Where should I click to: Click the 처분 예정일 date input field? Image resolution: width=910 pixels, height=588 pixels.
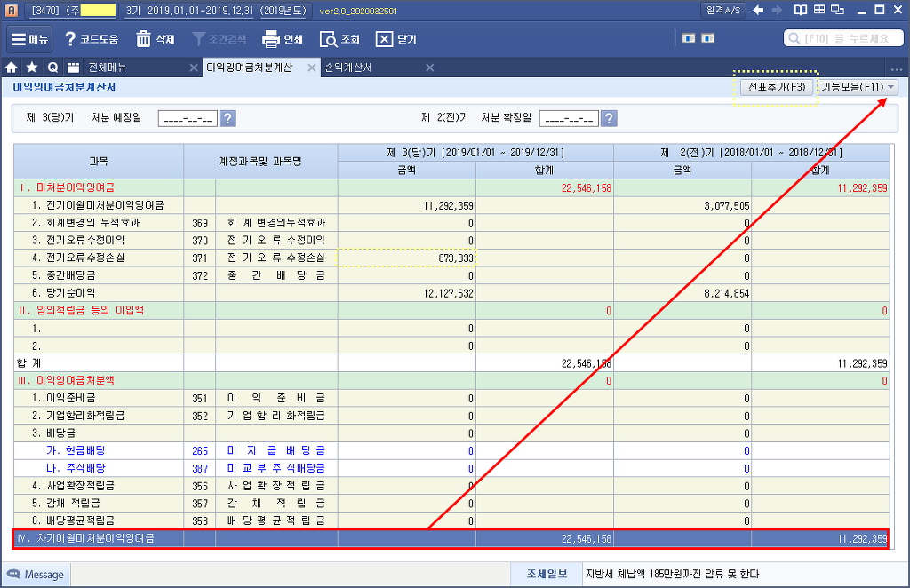pyautogui.click(x=188, y=119)
